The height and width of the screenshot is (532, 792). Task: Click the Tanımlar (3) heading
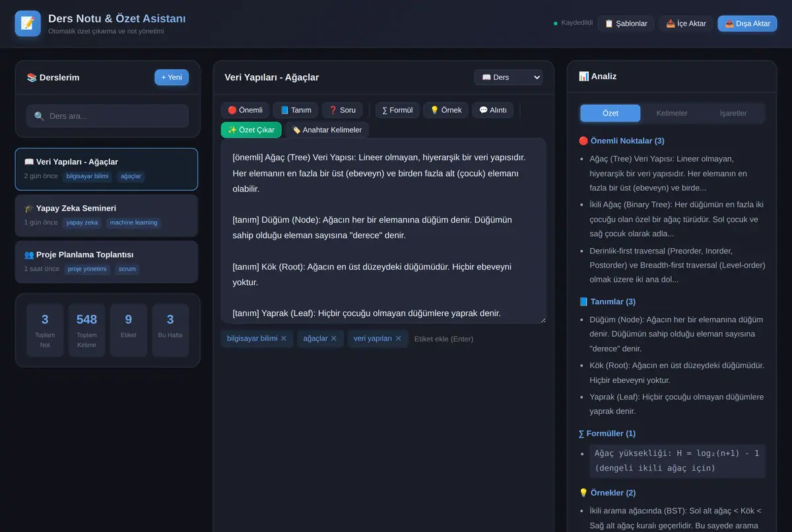[607, 302]
